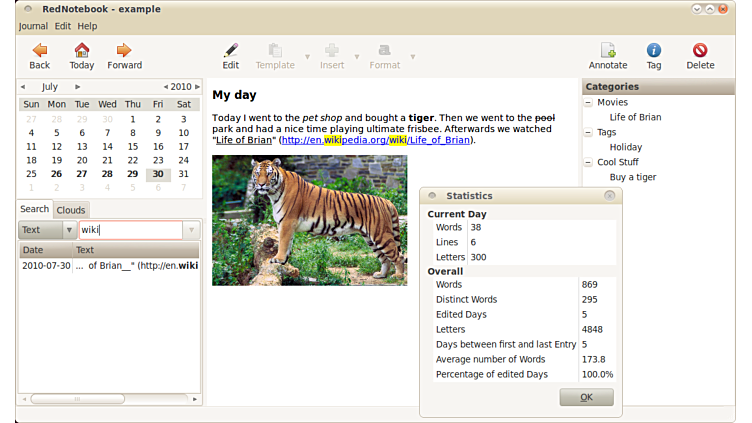The height and width of the screenshot is (423, 752).
Task: Collapse the Tags category
Action: (588, 132)
